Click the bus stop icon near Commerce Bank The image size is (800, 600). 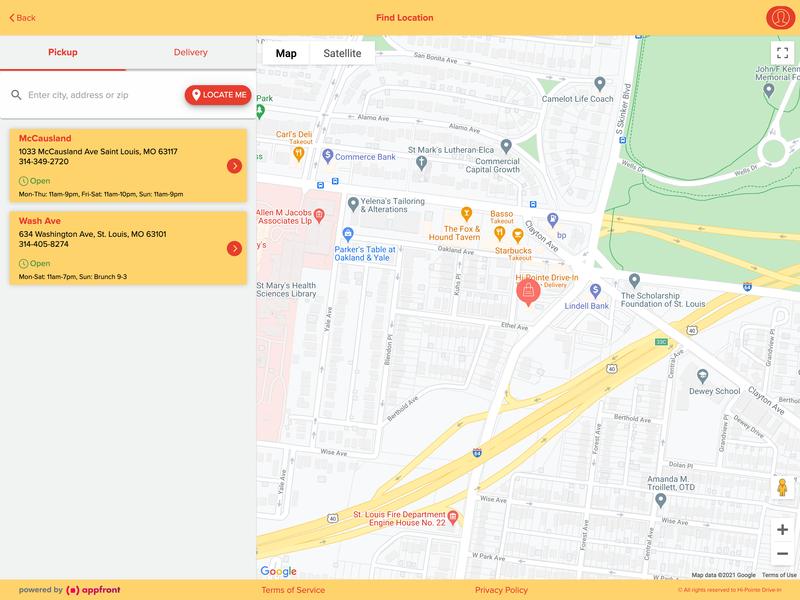(x=335, y=181)
